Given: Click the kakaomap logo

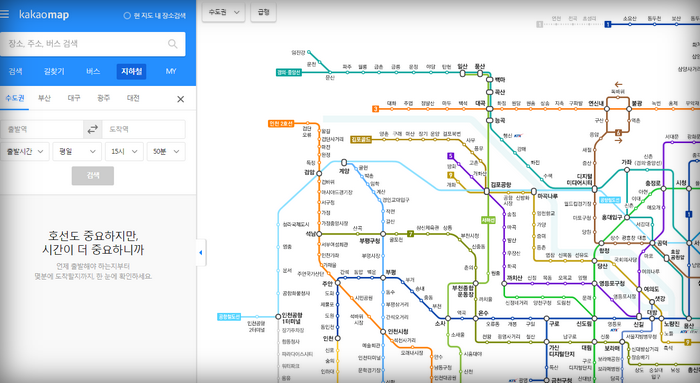Looking at the screenshot, I should 44,15.
